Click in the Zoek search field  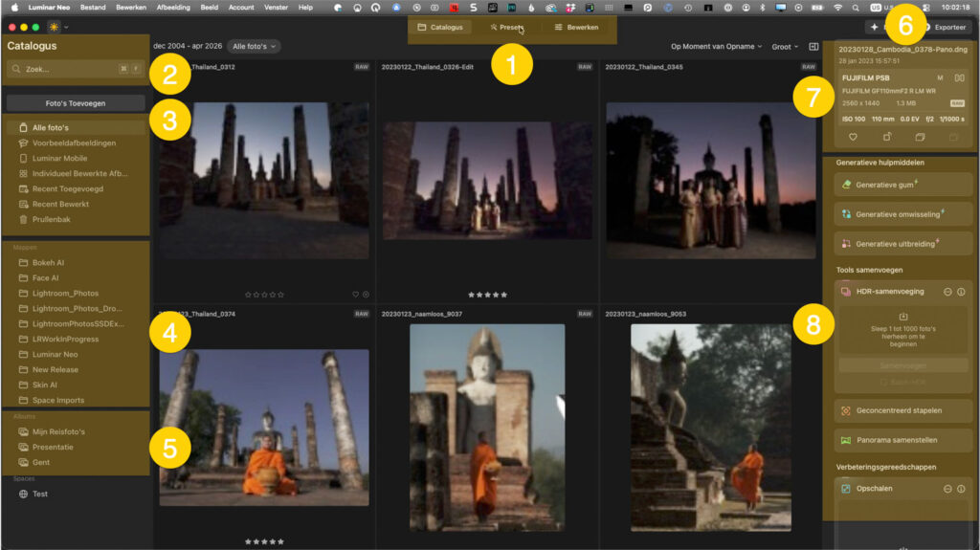(76, 69)
